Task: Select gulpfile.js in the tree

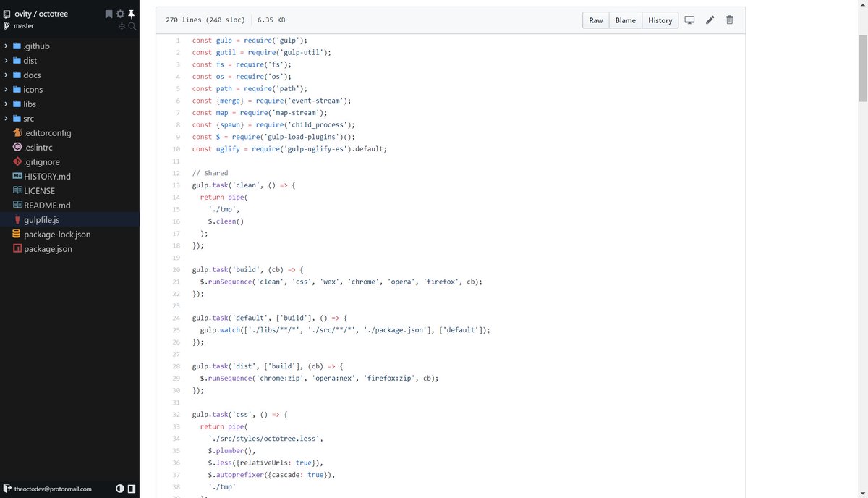Action: [x=42, y=220]
